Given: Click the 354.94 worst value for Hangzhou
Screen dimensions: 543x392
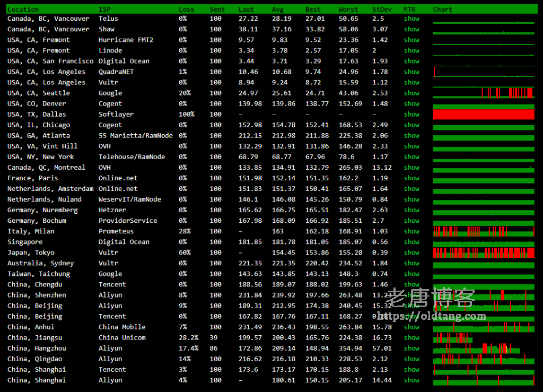Looking at the screenshot, I should click(x=351, y=349).
